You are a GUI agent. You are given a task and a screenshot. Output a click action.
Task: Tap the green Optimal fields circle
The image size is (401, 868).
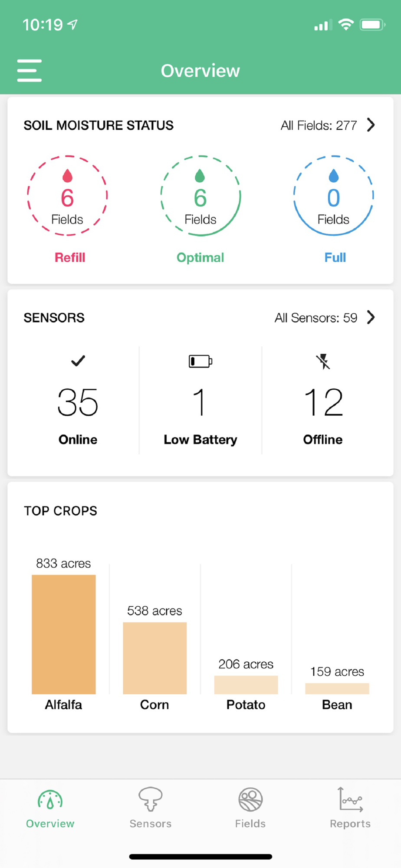[x=200, y=195]
